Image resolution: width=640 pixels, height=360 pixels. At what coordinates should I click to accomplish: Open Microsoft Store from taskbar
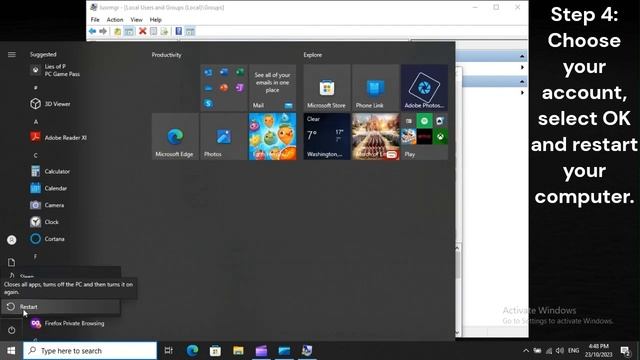(215, 351)
